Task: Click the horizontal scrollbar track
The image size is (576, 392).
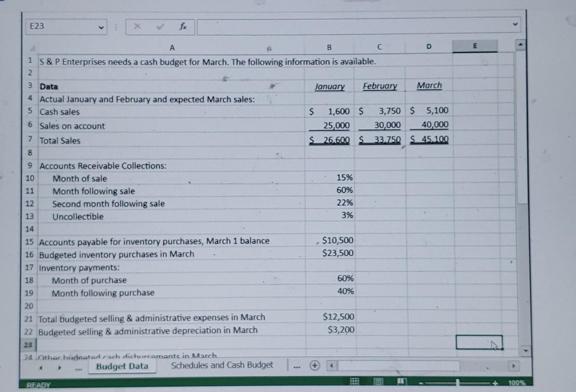Action: tap(422, 366)
